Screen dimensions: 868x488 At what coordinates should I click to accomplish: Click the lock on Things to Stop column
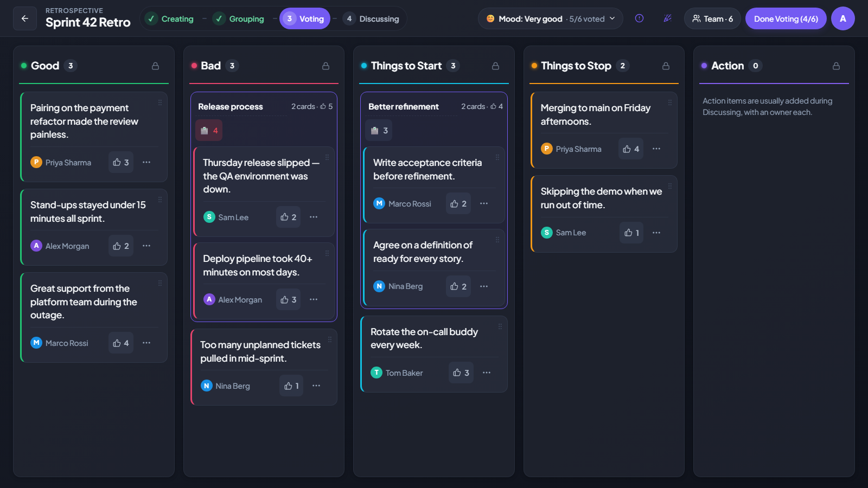click(666, 66)
